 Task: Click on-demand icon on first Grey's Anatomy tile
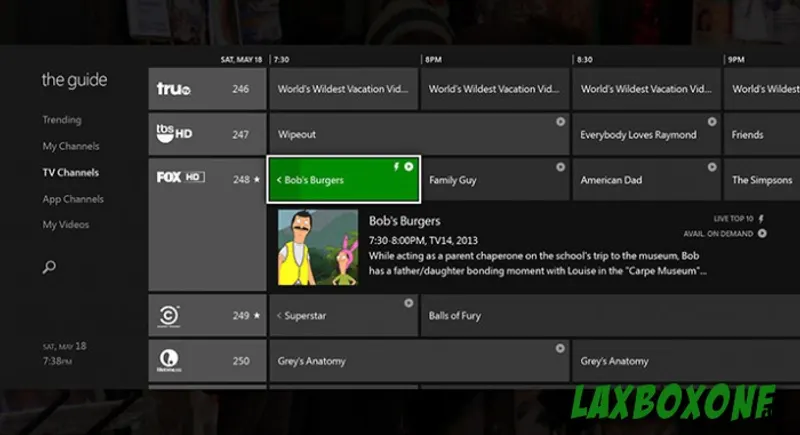coord(560,348)
